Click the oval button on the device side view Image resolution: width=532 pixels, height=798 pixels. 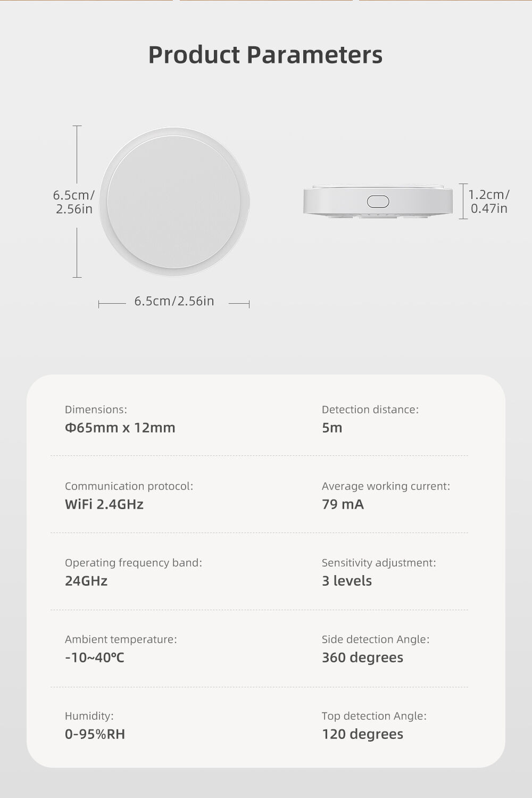tap(378, 202)
